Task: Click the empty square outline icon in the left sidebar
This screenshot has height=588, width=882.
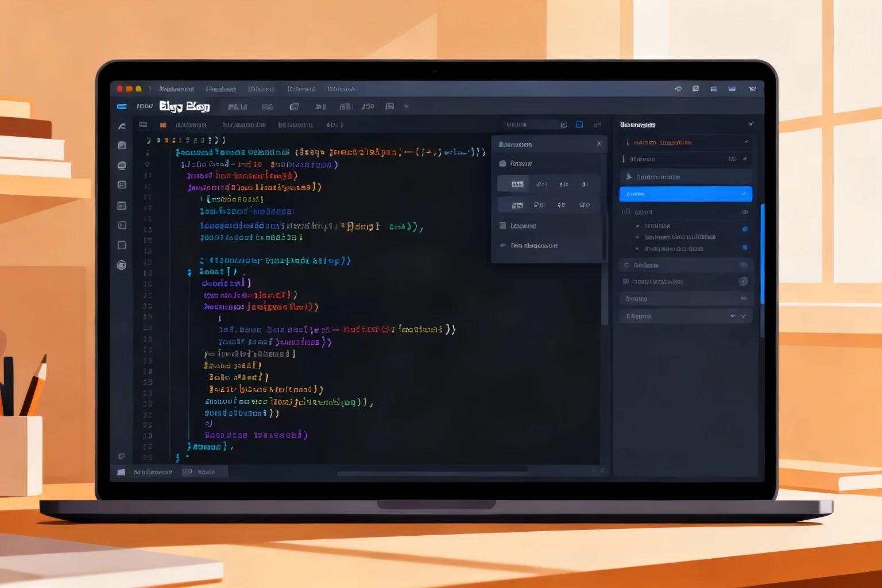Action: pos(122,245)
